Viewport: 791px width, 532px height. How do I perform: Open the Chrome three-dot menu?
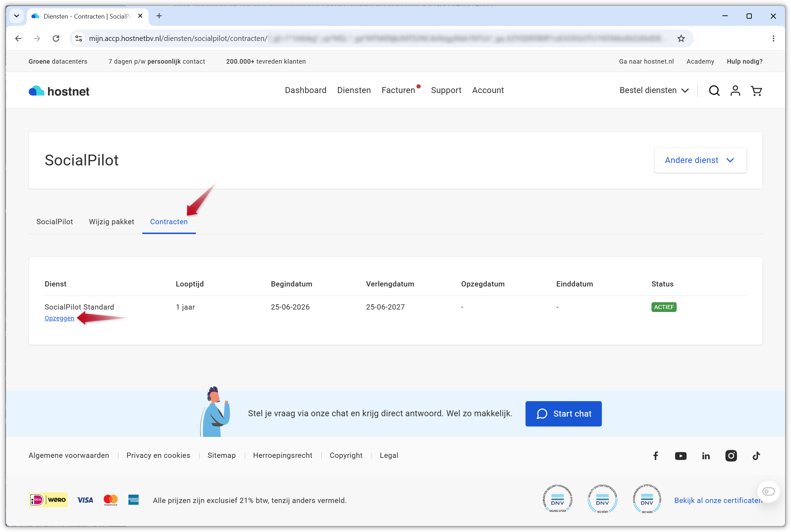tap(773, 38)
